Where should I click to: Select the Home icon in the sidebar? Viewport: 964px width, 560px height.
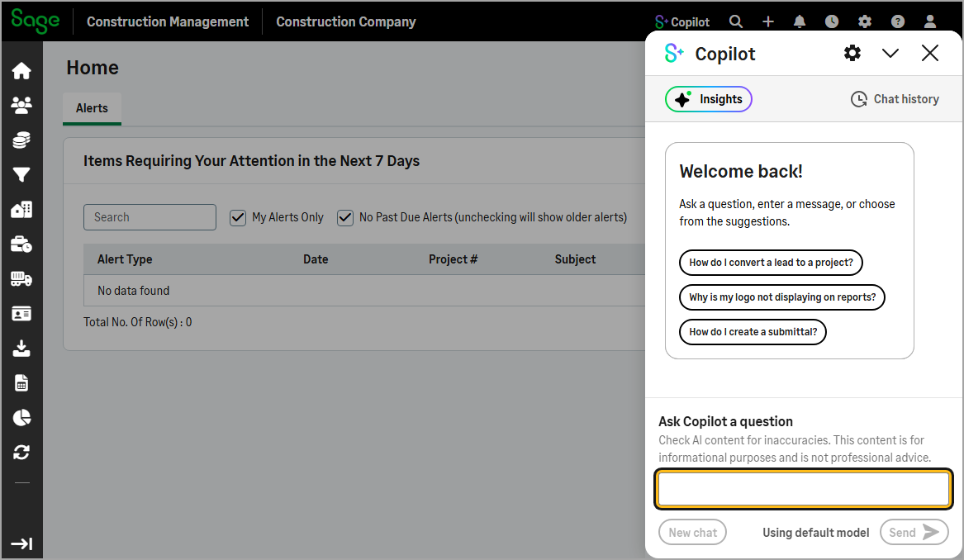[22, 69]
